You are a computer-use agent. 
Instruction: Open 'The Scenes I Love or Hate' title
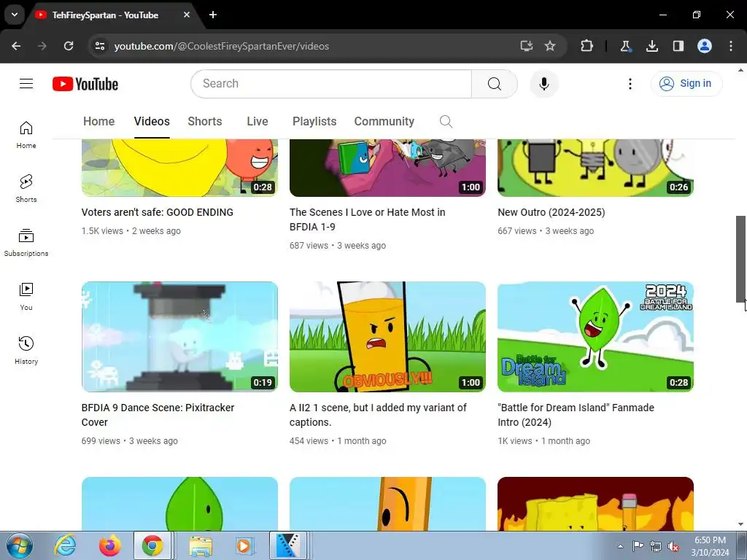click(x=368, y=219)
